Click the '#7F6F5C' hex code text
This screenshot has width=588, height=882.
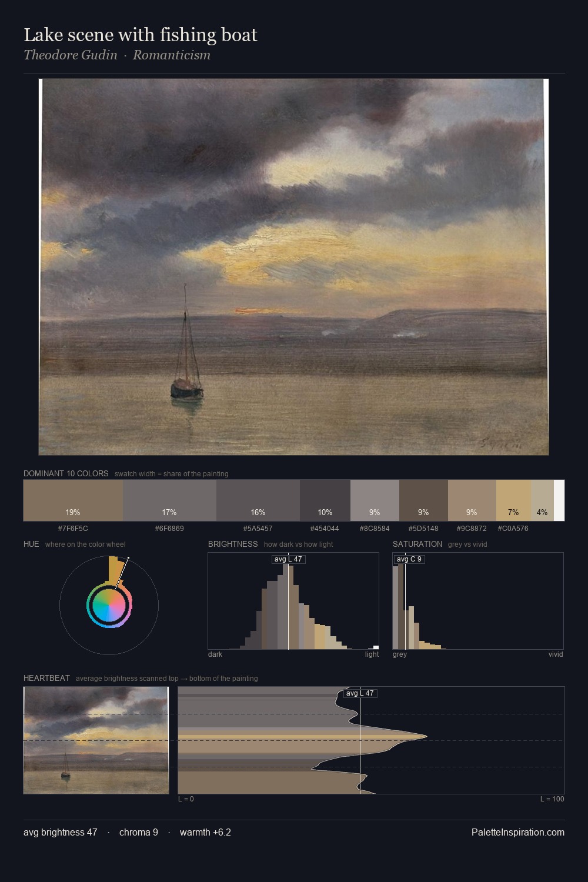click(x=73, y=529)
